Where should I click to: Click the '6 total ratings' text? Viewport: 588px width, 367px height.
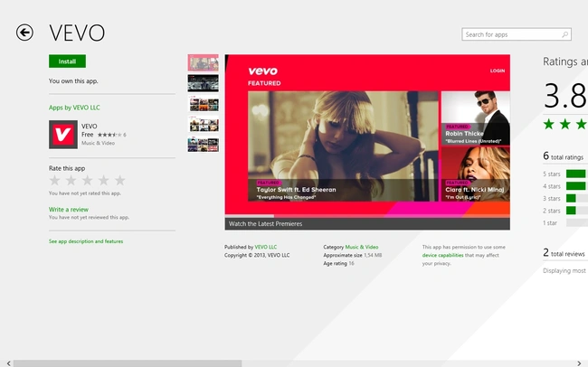coord(563,156)
